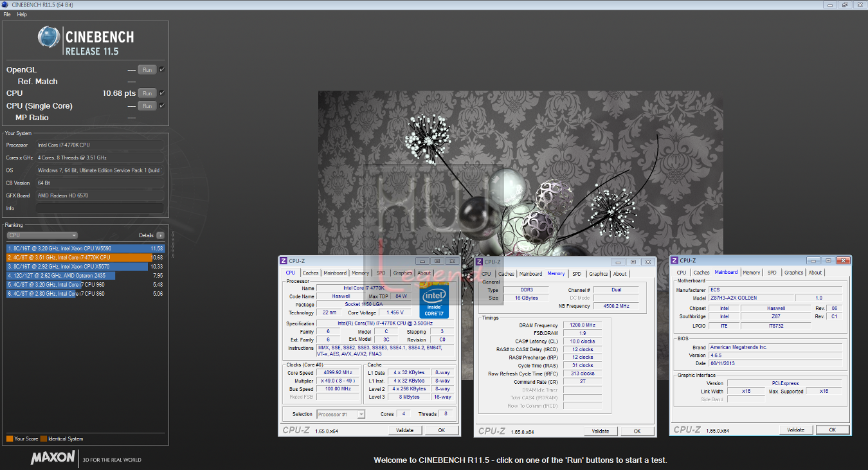Image resolution: width=868 pixels, height=470 pixels.
Task: Open About tab in first CPU-Z window
Action: click(x=424, y=273)
